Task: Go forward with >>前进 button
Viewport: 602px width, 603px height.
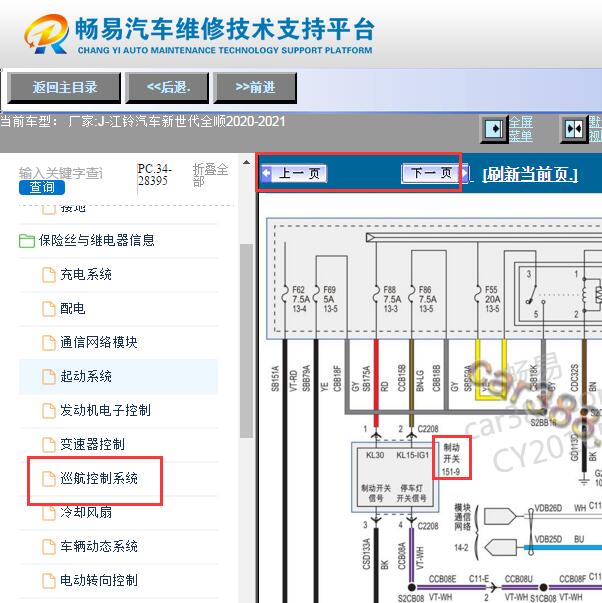Action: pyautogui.click(x=255, y=88)
